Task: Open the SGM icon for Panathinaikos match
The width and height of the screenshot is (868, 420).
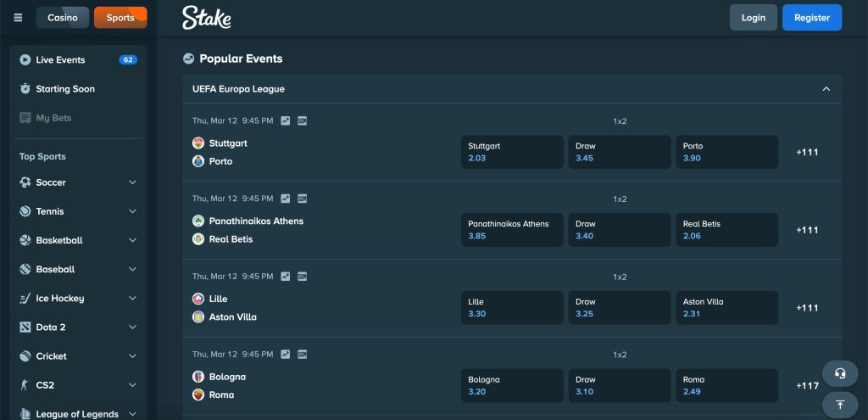Action: coord(303,199)
